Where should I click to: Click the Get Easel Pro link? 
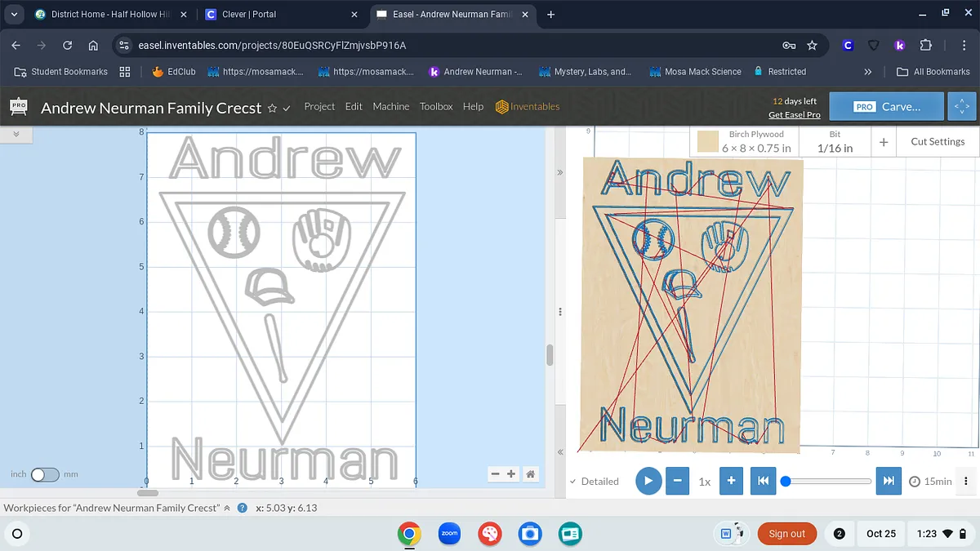coord(794,115)
